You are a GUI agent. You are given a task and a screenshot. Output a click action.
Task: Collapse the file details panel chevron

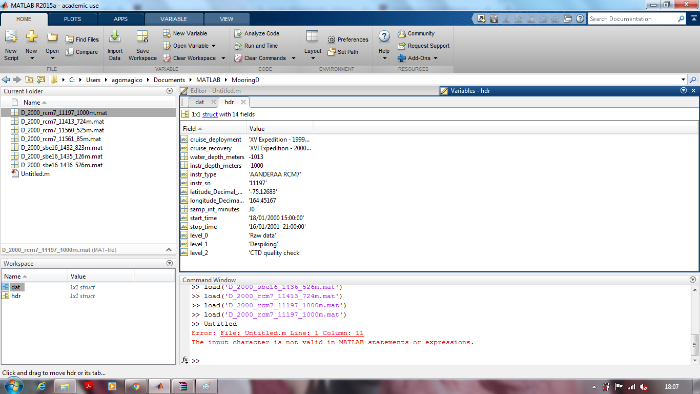pos(169,250)
